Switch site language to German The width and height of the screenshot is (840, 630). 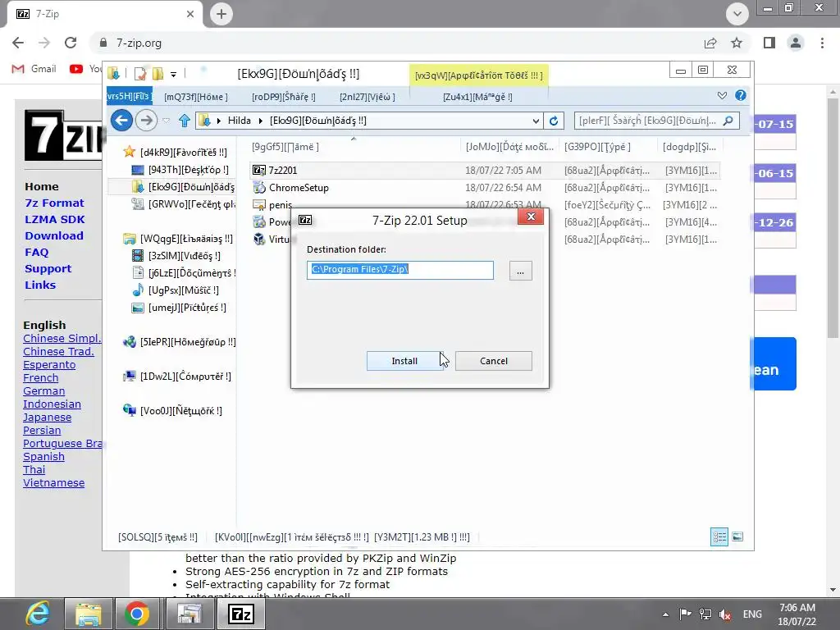tap(44, 391)
